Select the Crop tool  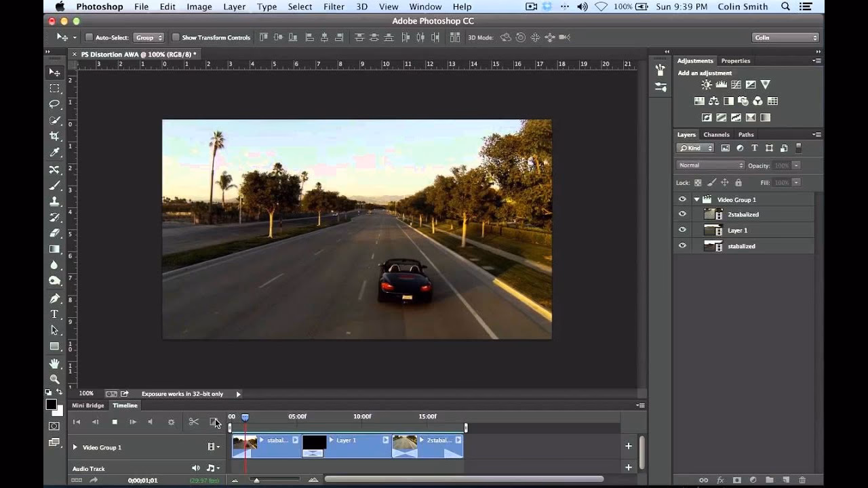(x=55, y=136)
